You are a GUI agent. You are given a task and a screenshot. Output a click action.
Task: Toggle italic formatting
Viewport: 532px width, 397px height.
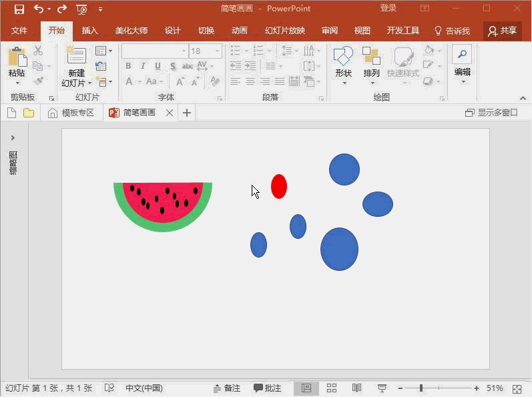(x=143, y=66)
